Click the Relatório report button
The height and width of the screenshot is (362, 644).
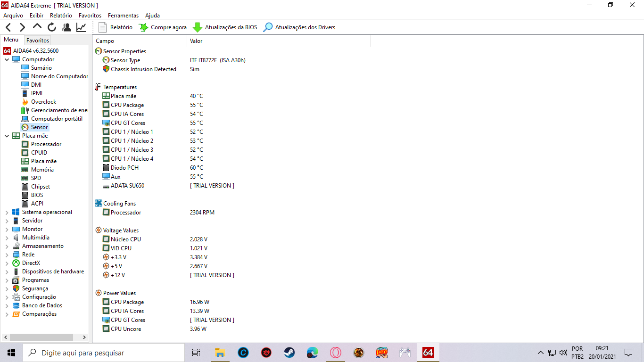(116, 27)
